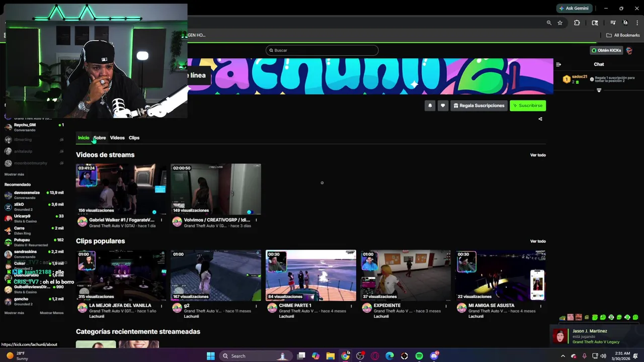Open Uricarp9 recommended channel
This screenshot has height=362, width=644.
34,219
